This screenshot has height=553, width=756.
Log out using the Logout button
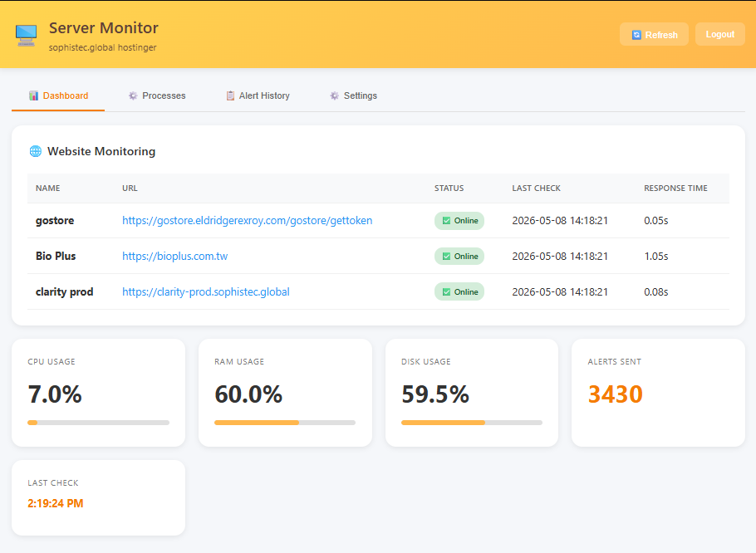[719, 34]
